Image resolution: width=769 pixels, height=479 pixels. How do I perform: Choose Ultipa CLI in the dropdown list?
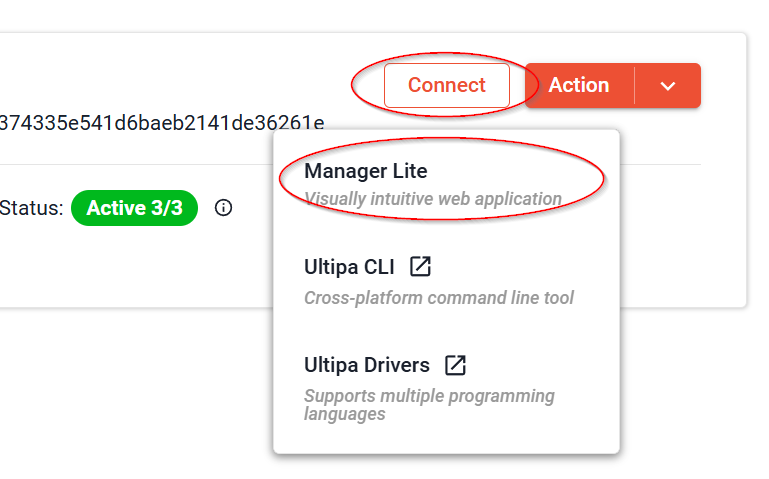coord(440,281)
